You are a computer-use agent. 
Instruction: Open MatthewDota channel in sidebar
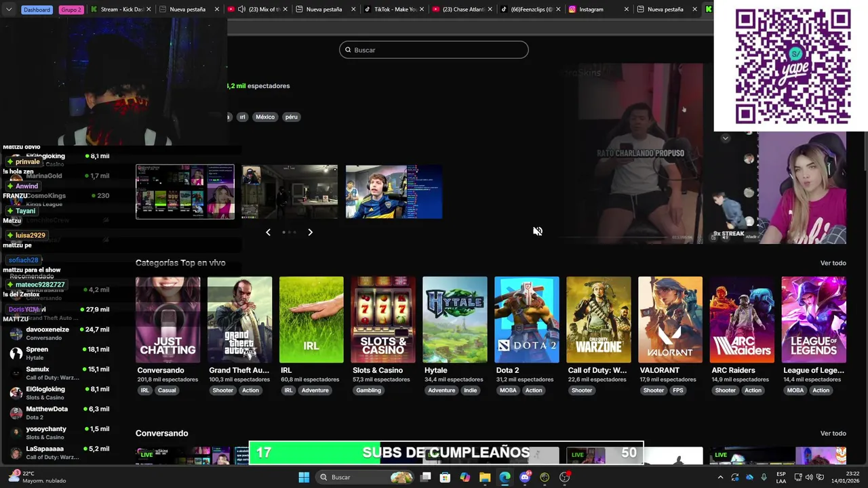[60, 413]
